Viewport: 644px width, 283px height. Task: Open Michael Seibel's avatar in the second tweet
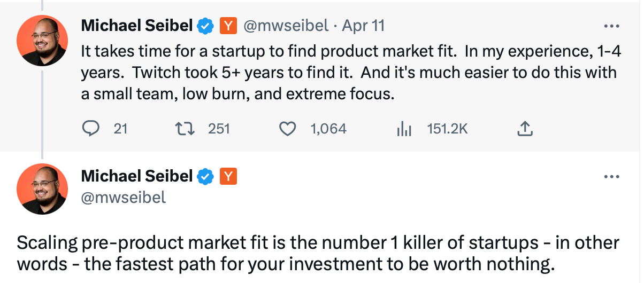point(42,189)
